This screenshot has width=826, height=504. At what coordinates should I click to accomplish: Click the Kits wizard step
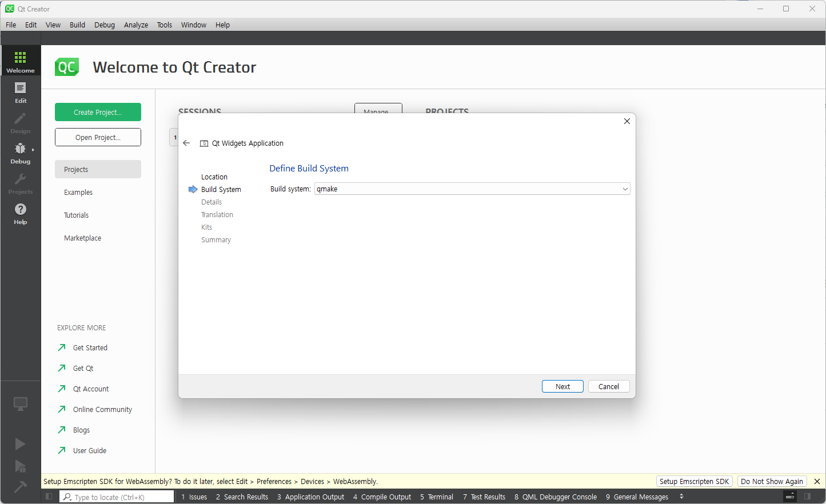tap(207, 227)
